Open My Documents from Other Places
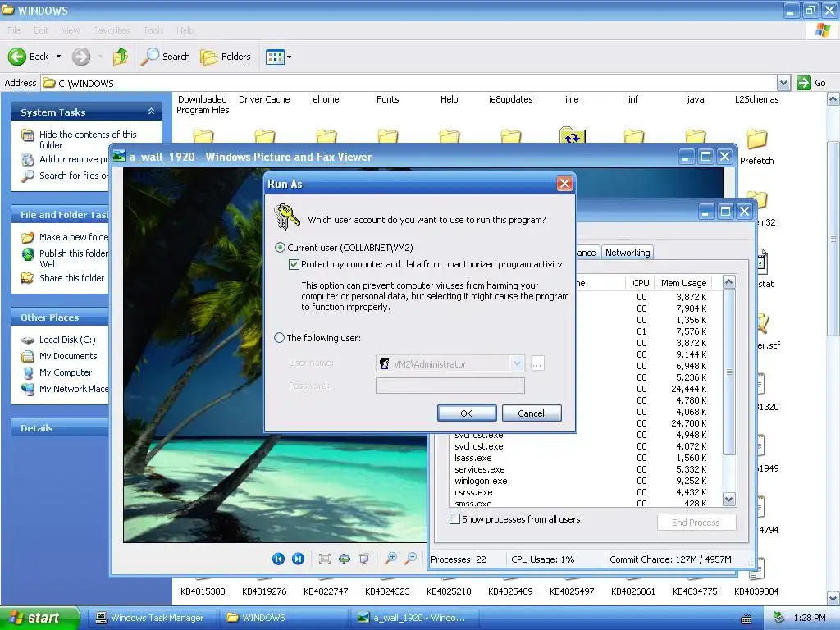 68,356
